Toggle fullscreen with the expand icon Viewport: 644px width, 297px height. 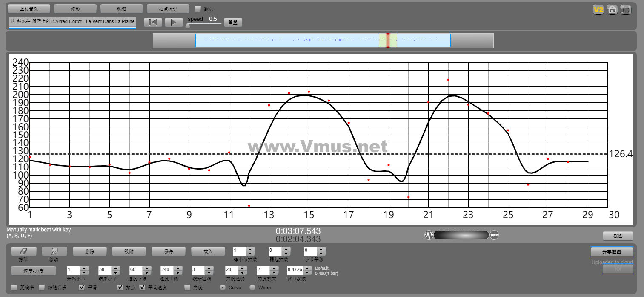(x=626, y=10)
